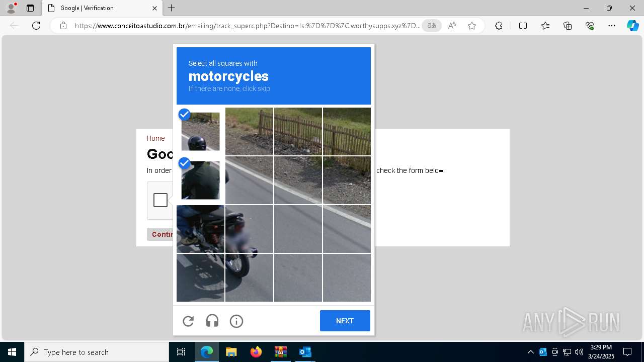Deselect the helmet tile with checkmark
Image resolution: width=644 pixels, height=362 pixels.
(x=200, y=131)
